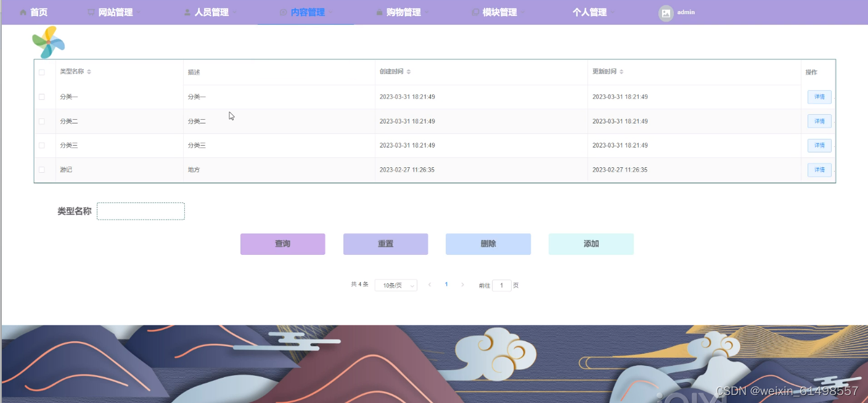Click 游记 type name cell

(x=66, y=170)
